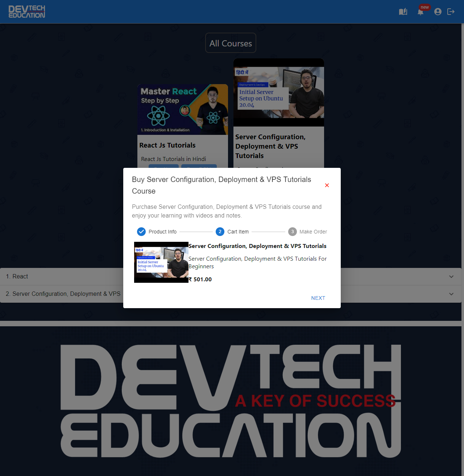Expand the 1. React accordion chevron
The width and height of the screenshot is (464, 476).
(x=451, y=277)
